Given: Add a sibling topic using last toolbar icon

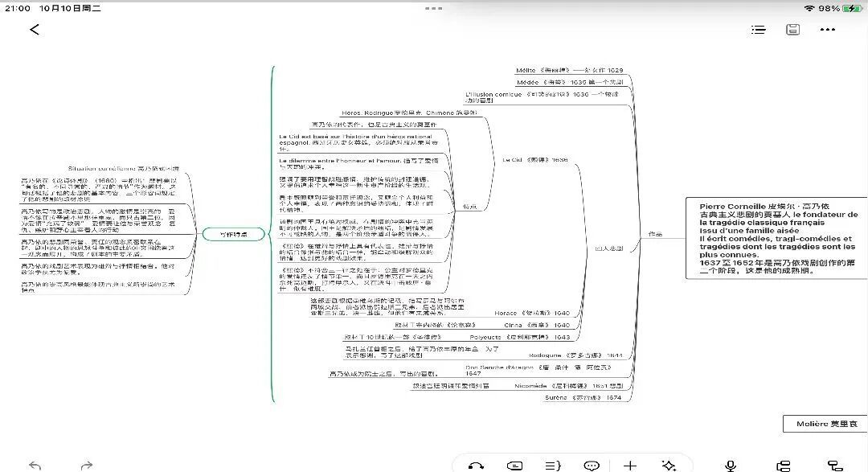Looking at the screenshot, I should click(x=834, y=465).
